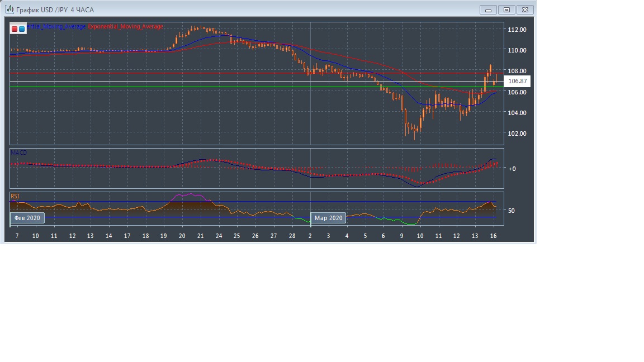Click the 106.87 current price tag
The height and width of the screenshot is (362, 644).
[517, 82]
